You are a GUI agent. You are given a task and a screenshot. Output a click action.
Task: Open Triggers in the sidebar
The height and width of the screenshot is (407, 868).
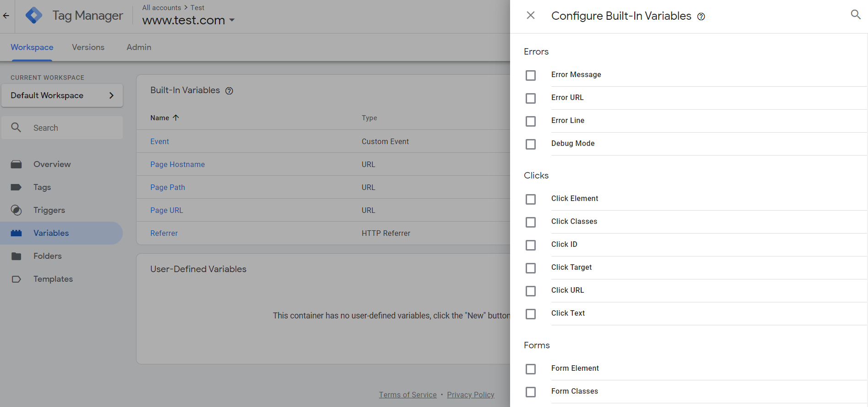click(x=49, y=210)
